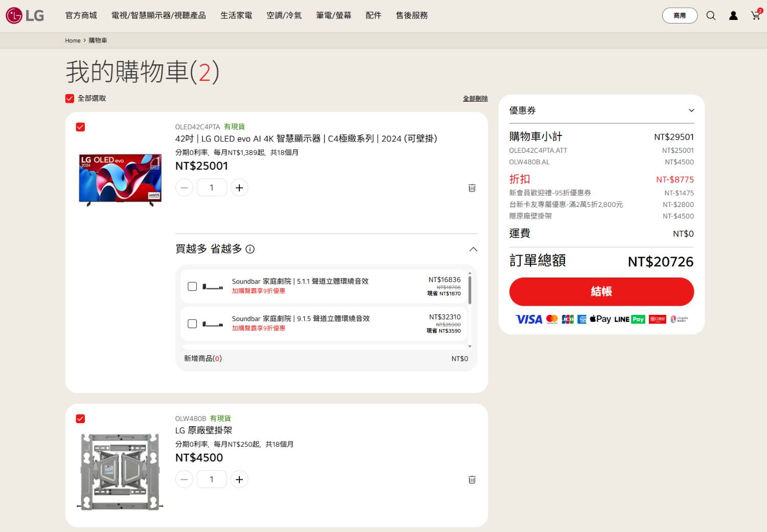Open the 空調/冷氣 menu
Image resolution: width=767 pixels, height=532 pixels.
coord(284,15)
